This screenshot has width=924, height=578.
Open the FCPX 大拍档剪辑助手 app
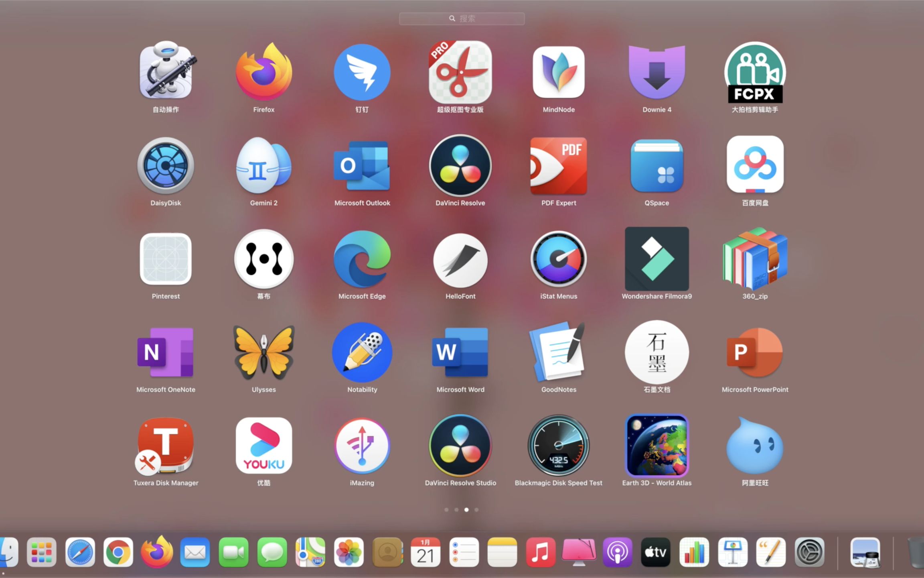click(755, 72)
